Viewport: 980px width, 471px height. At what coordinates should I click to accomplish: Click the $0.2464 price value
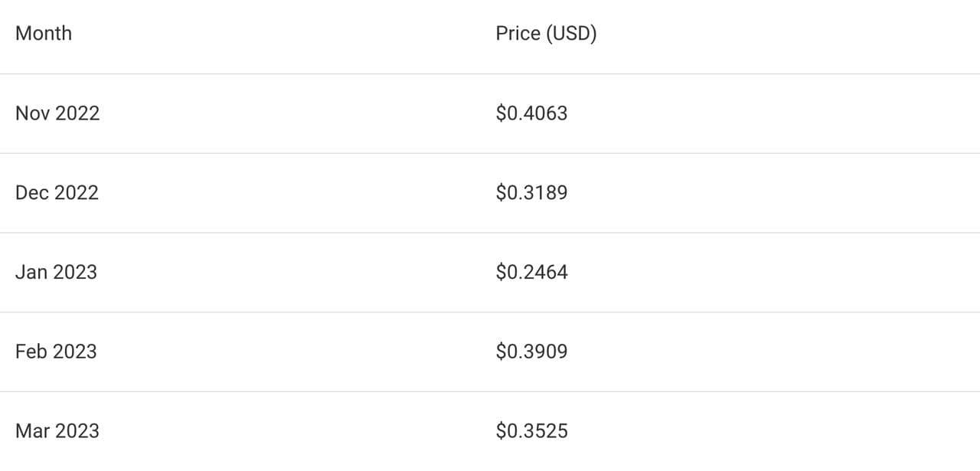[531, 272]
